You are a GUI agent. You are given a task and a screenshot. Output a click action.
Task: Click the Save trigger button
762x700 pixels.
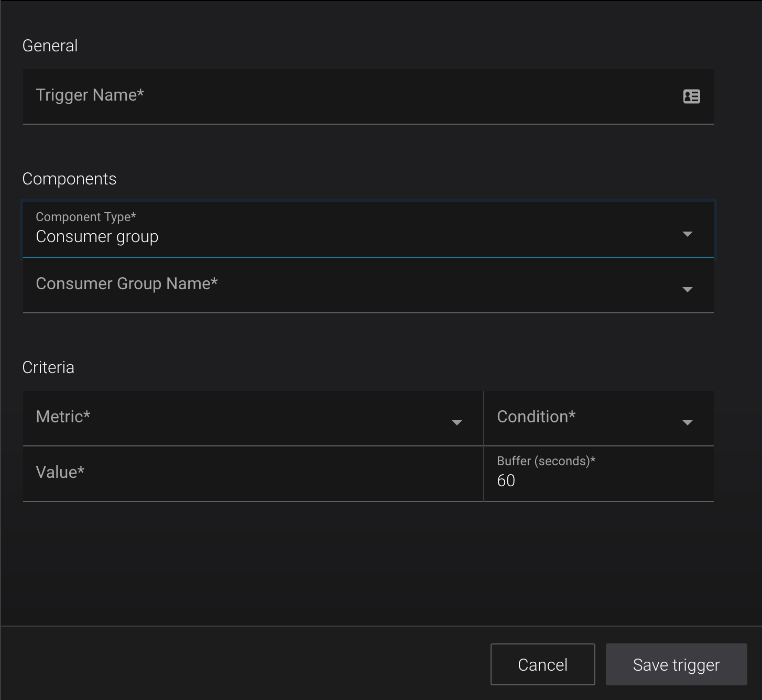(x=676, y=664)
